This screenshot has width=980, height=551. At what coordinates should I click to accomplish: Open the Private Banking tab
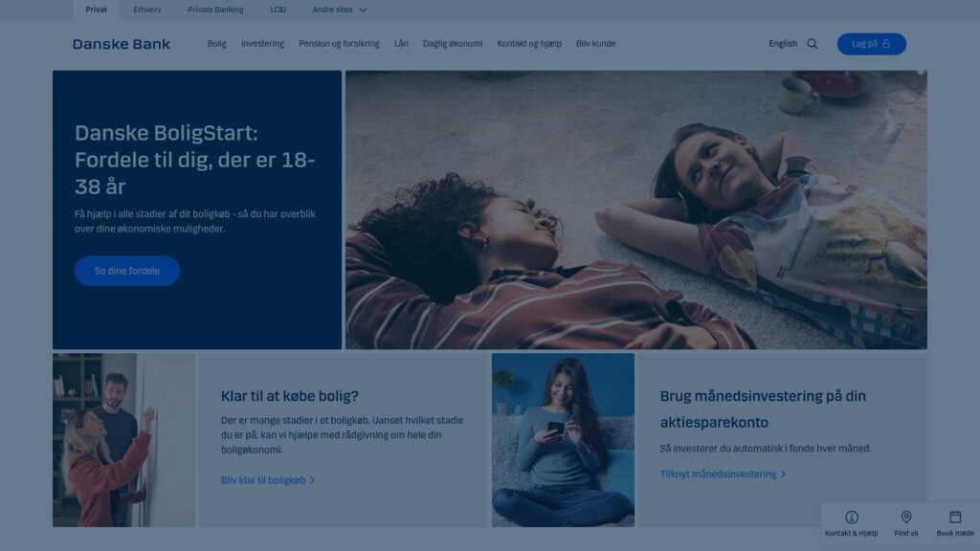(x=215, y=10)
